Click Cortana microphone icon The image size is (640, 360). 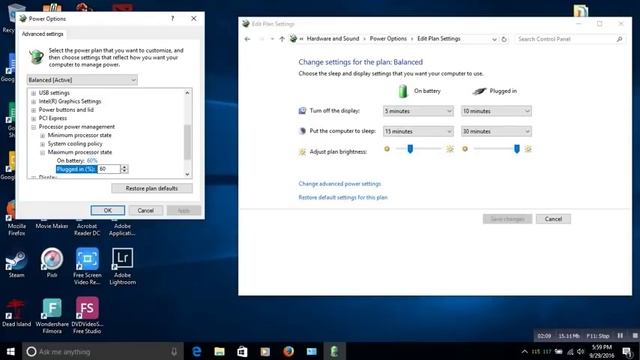pos(174,351)
